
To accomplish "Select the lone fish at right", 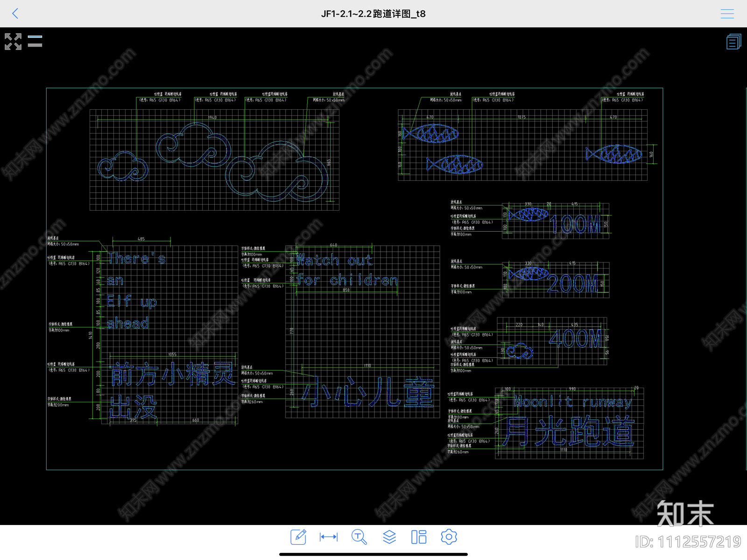I will [x=614, y=154].
